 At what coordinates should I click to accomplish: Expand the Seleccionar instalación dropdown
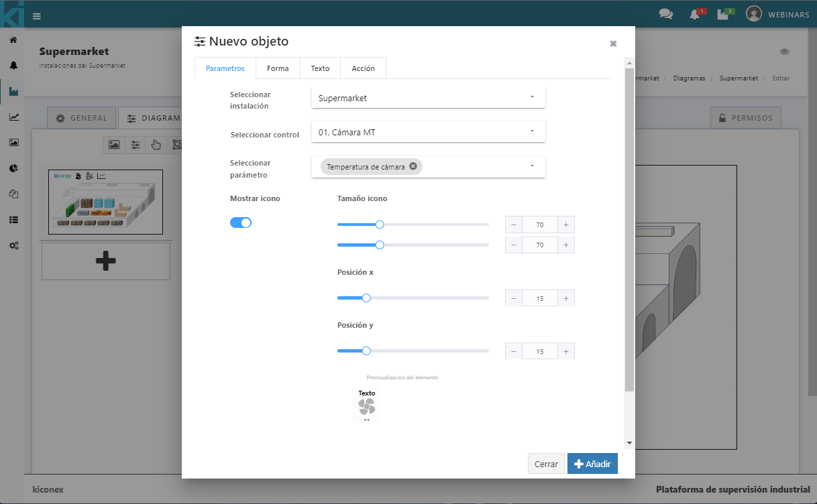pyautogui.click(x=428, y=98)
